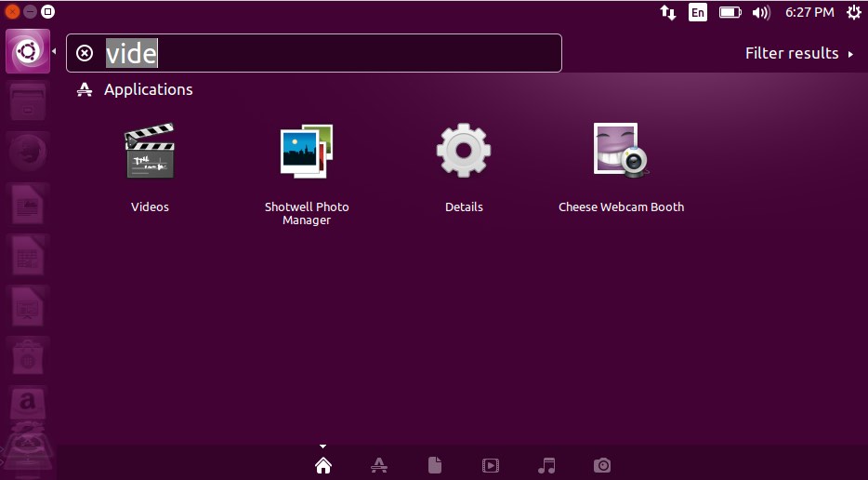
Task: Launch Shotwell Photo Manager
Action: [306, 153]
